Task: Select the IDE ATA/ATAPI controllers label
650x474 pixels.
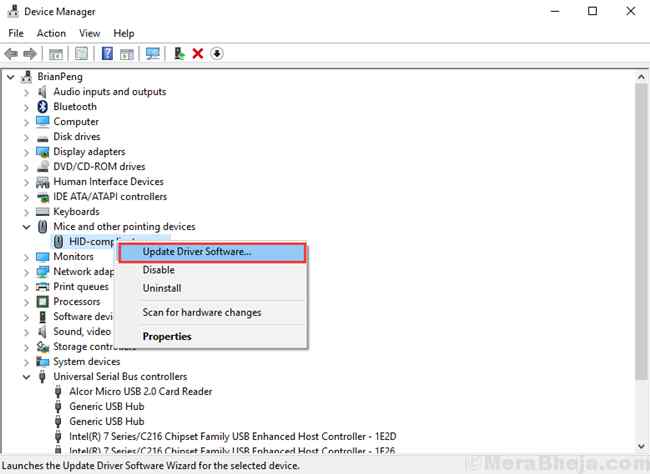Action: (x=110, y=197)
